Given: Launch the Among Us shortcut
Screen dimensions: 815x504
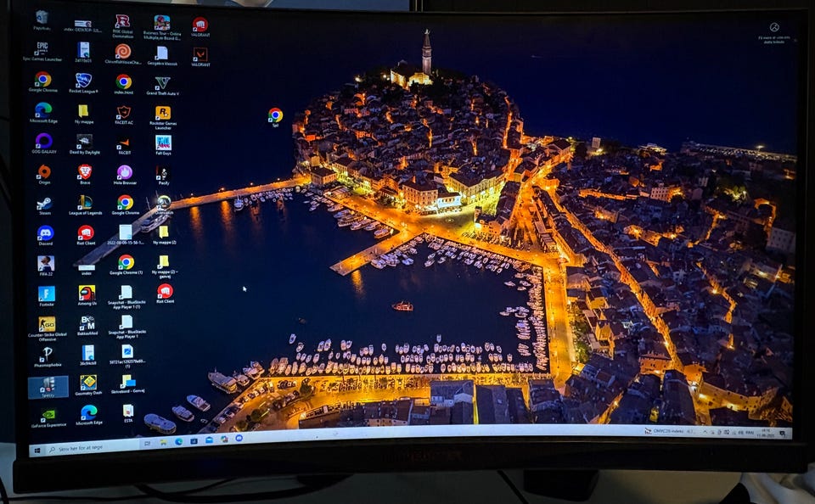Looking at the screenshot, I should point(87,295).
